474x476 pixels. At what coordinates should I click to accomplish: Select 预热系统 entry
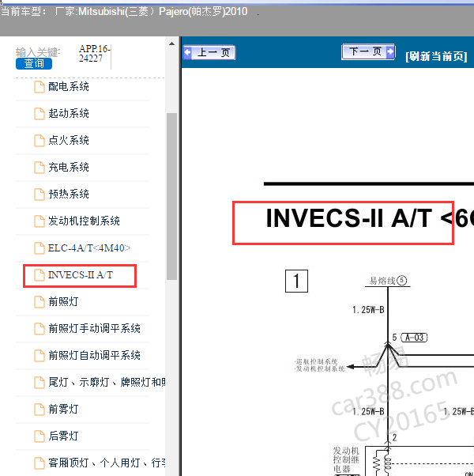(x=69, y=194)
